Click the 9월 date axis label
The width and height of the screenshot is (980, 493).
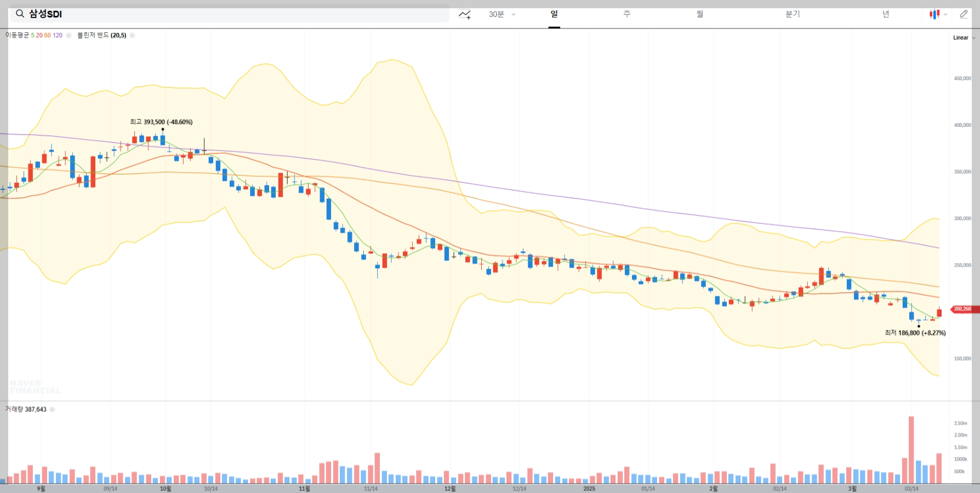tap(41, 489)
